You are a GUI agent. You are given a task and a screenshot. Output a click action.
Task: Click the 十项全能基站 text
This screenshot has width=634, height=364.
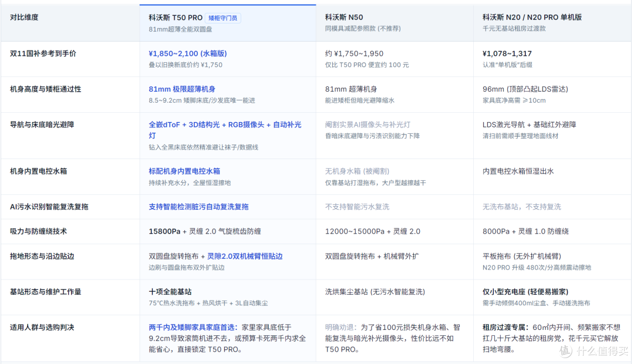170,292
